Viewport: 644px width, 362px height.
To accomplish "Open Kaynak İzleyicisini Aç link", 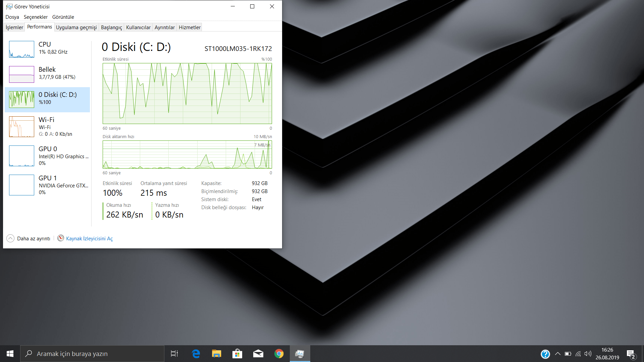I will coord(89,238).
